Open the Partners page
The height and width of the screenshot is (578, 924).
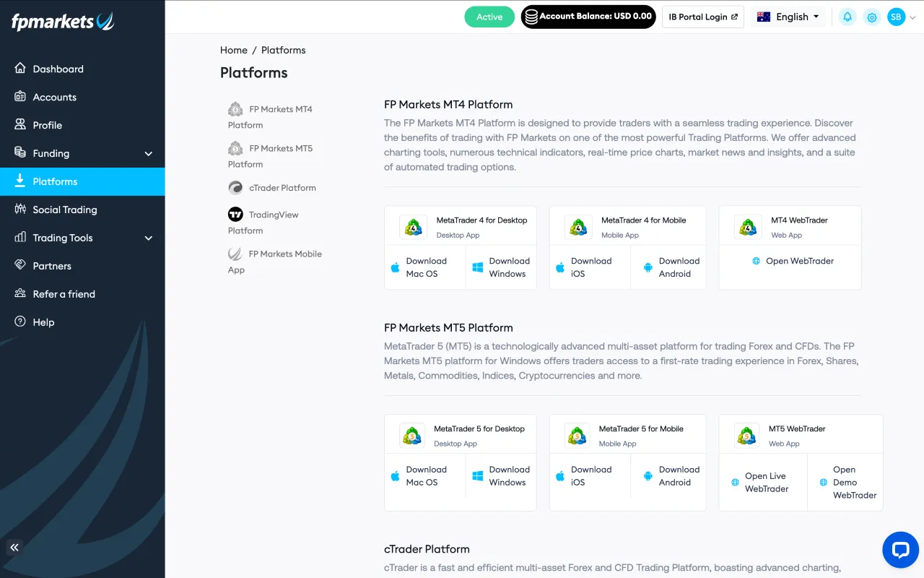(x=82, y=266)
